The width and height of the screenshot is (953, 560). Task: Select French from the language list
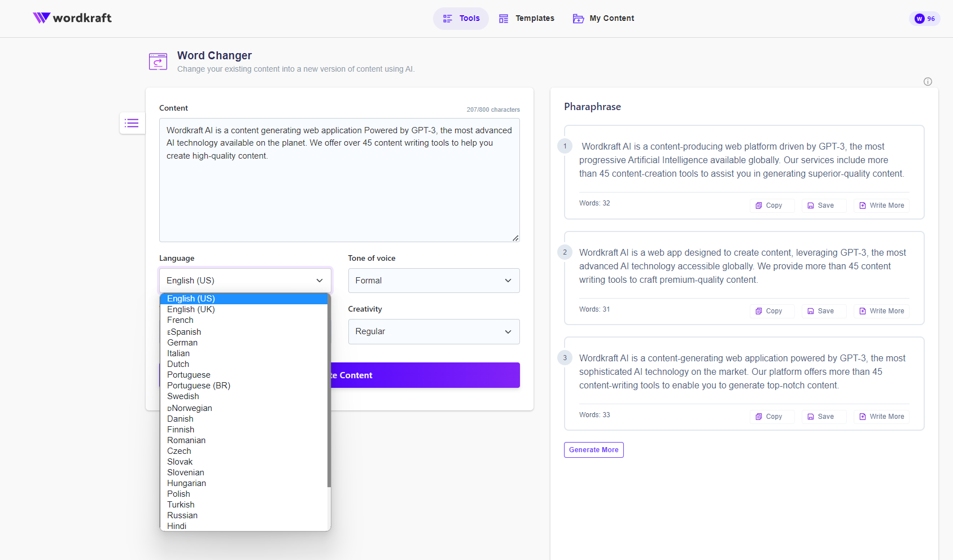180,320
